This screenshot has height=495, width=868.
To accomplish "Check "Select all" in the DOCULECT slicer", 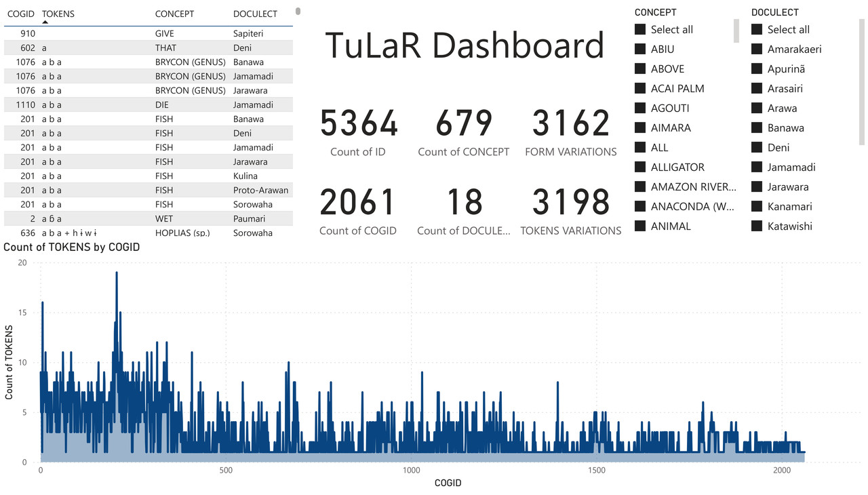I will click(x=756, y=29).
